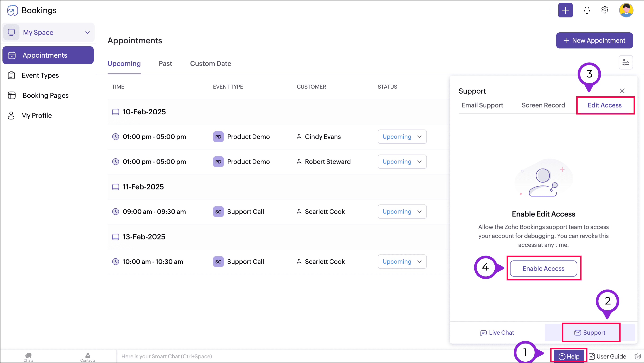Click the purple plus quick-add icon
The height and width of the screenshot is (363, 644).
point(565,10)
